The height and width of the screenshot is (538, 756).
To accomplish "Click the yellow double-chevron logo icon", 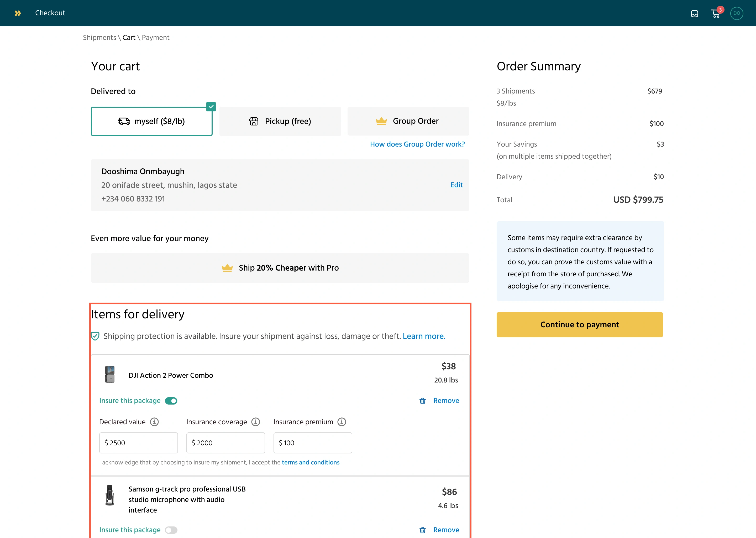I will (x=18, y=13).
